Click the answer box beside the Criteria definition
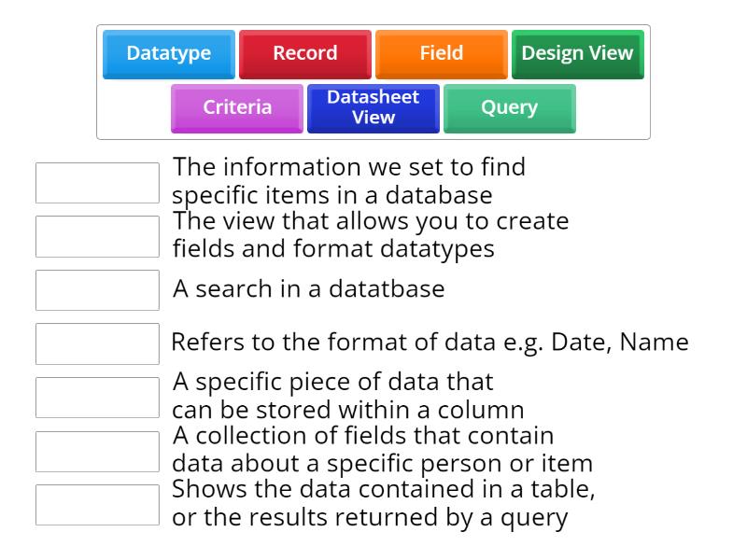Image resolution: width=747 pixels, height=560 pixels. [x=96, y=182]
